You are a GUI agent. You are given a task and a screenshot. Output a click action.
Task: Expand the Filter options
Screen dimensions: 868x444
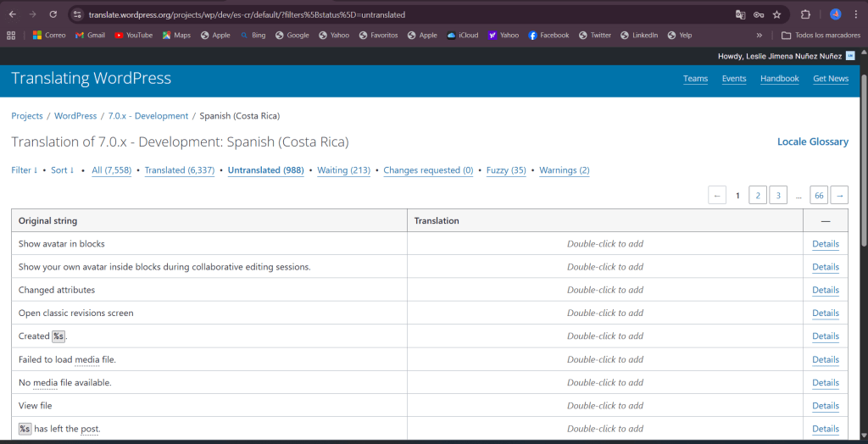tap(24, 170)
